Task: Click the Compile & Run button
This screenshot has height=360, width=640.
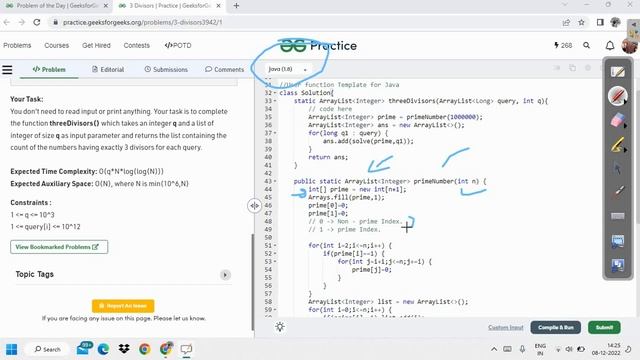Action: [556, 327]
